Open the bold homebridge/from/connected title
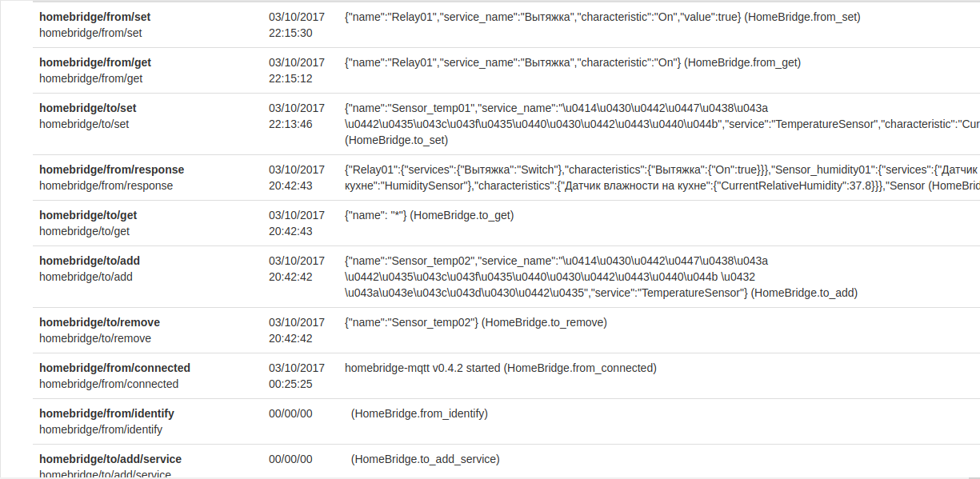This screenshot has height=479, width=980. point(114,368)
